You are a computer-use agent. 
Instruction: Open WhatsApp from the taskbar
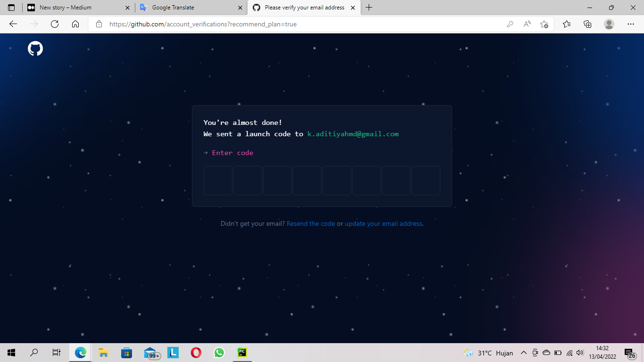219,353
